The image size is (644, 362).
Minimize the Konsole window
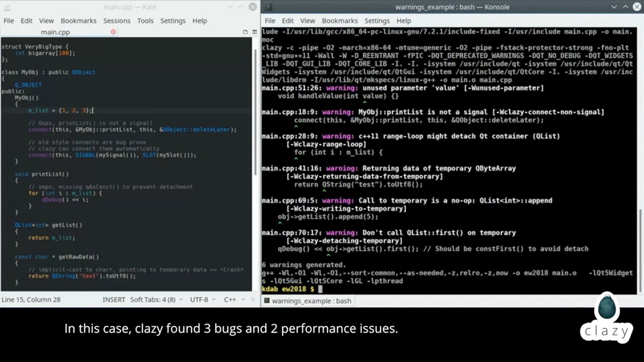click(x=614, y=7)
